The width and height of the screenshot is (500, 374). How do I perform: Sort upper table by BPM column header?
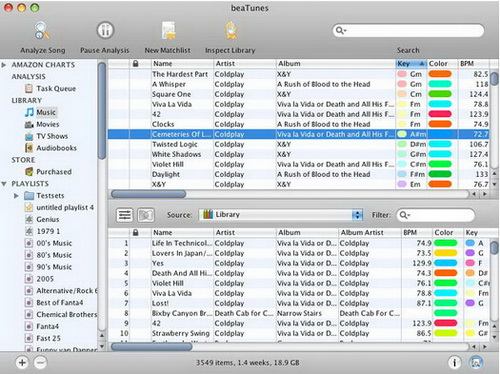point(473,64)
